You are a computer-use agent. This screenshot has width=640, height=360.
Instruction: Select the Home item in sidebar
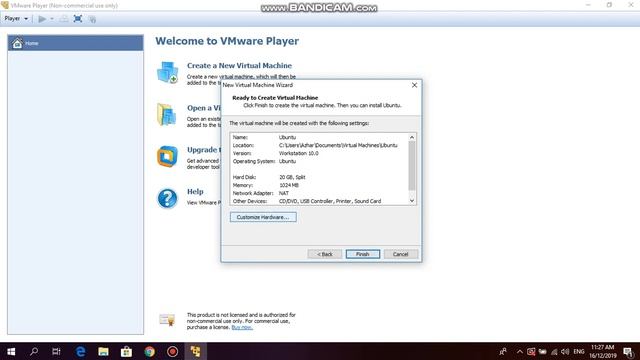tap(76, 43)
